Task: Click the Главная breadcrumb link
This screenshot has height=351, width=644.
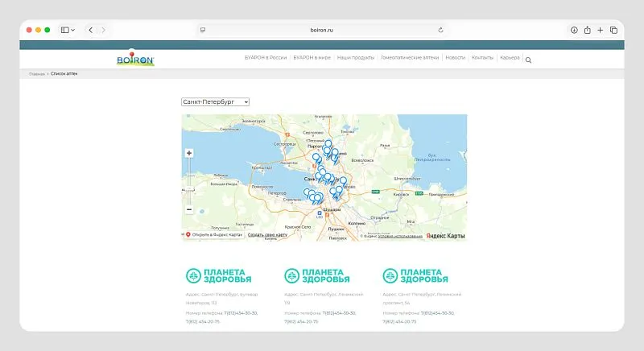Action: point(37,74)
